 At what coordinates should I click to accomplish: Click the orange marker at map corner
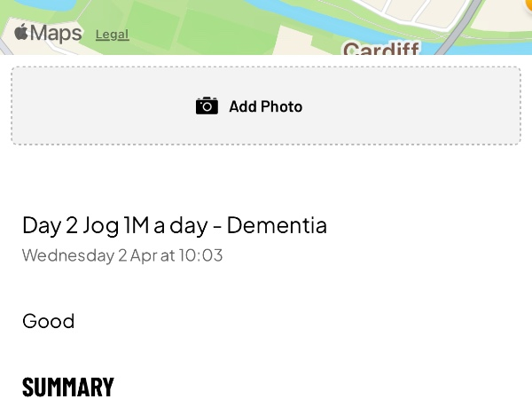coord(526,4)
